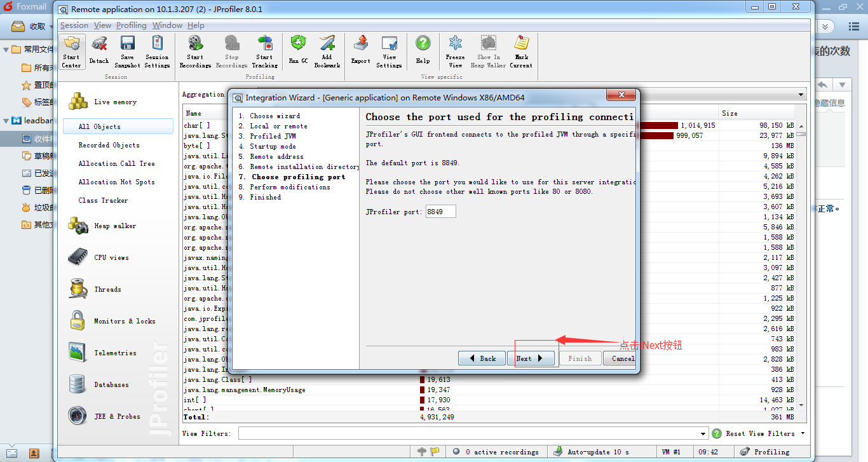This screenshot has width=868, height=462.
Task: Click Auto-update status bar icon
Action: click(x=557, y=452)
